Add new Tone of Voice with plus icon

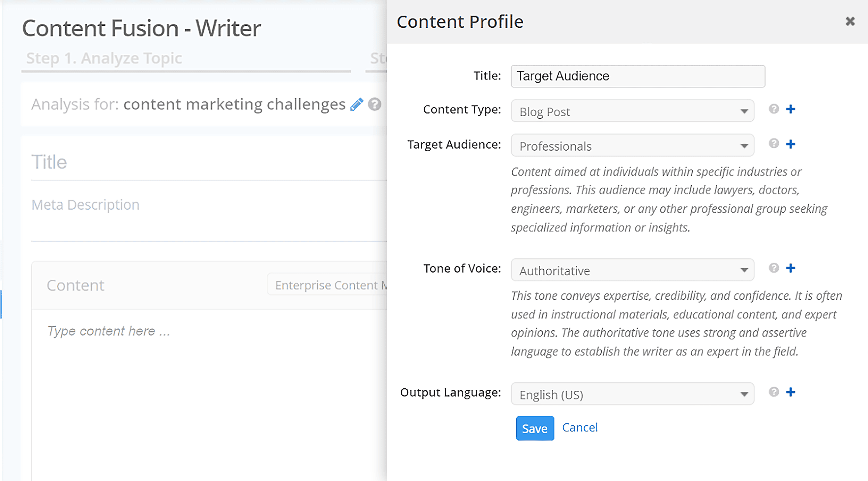coord(791,268)
